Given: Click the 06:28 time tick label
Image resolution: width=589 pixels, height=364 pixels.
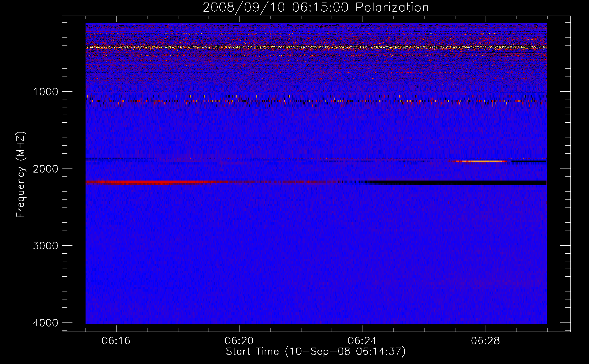Looking at the screenshot, I should coord(485,341).
